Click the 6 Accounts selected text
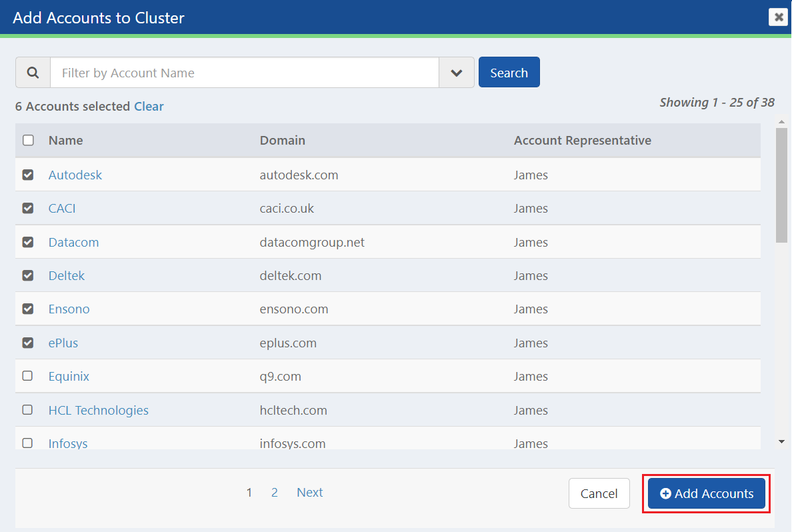This screenshot has height=532, width=792. [x=73, y=106]
